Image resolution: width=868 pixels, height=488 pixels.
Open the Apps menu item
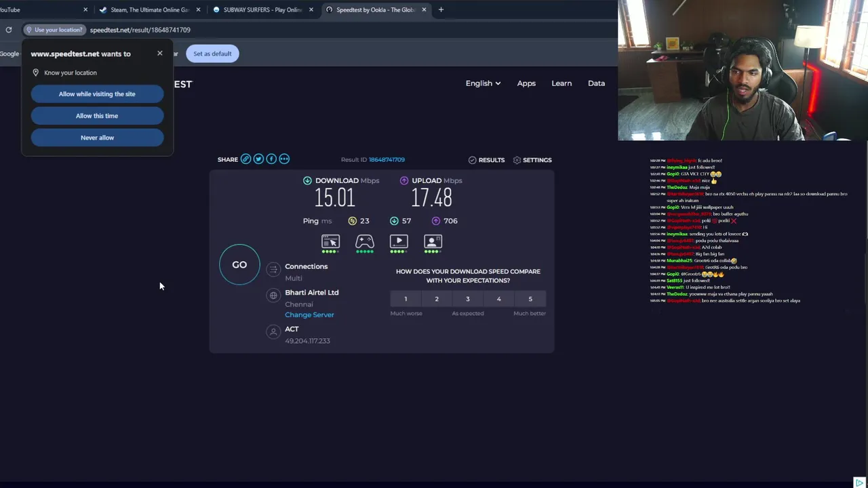526,83
